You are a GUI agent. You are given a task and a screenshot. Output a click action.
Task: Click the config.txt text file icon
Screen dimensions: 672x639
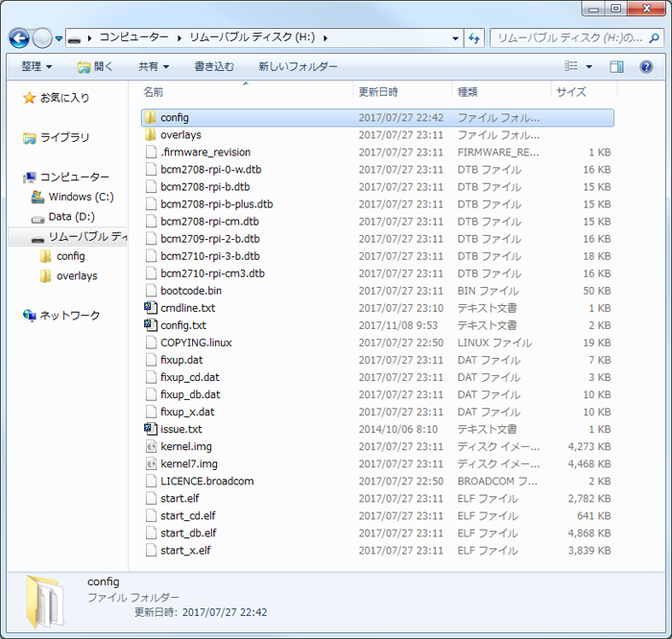[x=151, y=325]
